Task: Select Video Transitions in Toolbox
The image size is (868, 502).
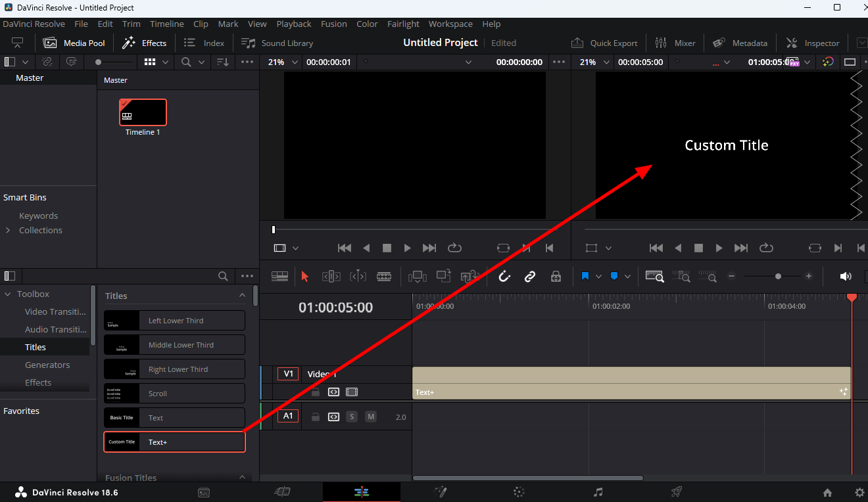Action: click(x=55, y=311)
